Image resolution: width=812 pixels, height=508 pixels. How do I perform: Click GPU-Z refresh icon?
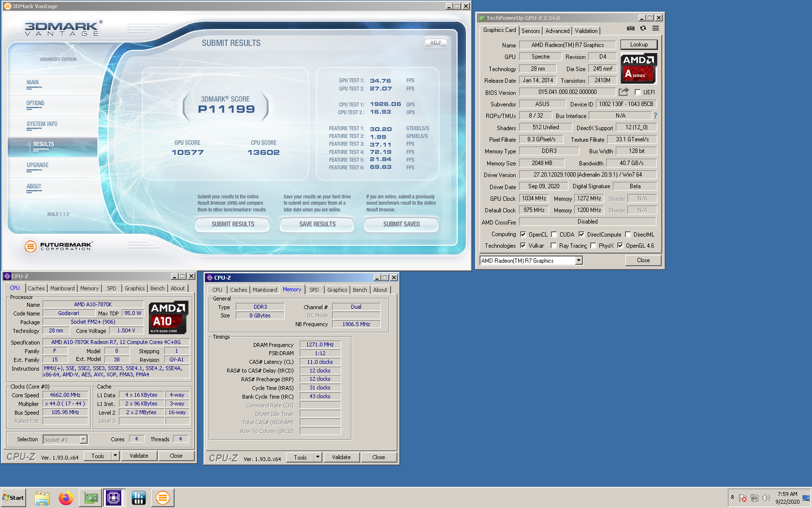643,29
